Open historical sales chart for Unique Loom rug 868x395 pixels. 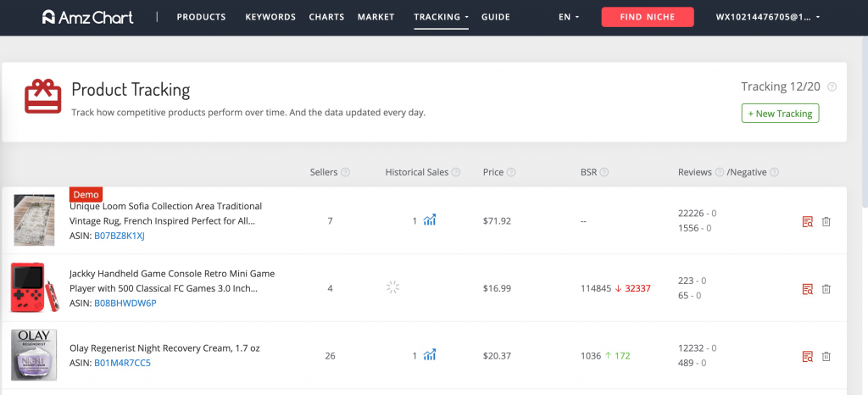click(x=430, y=220)
